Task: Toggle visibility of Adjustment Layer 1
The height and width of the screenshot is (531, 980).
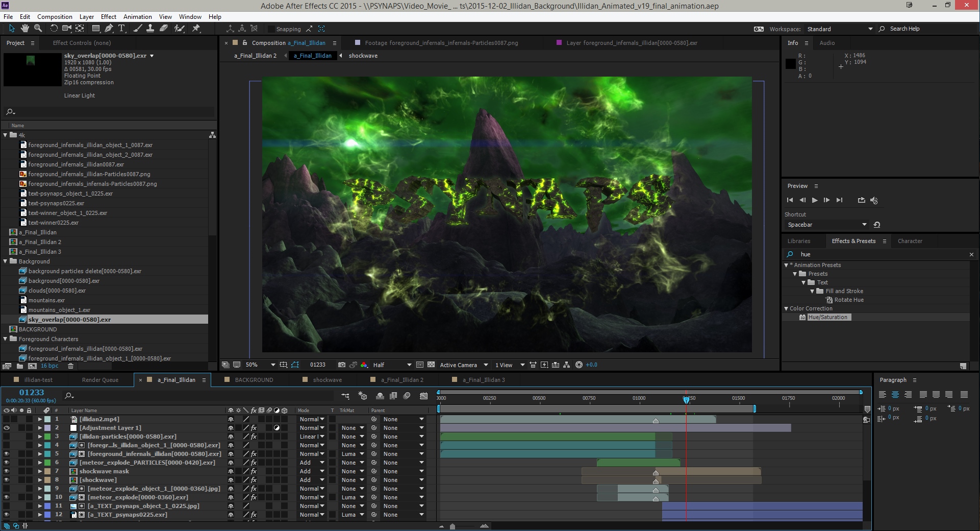Action: tap(7, 428)
